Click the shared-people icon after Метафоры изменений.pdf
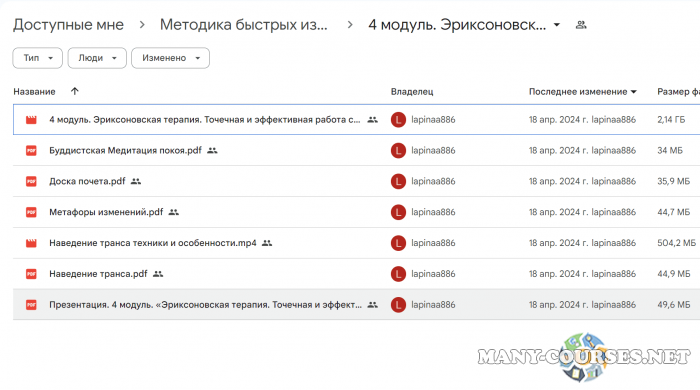This screenshot has width=700, height=390. 174,212
